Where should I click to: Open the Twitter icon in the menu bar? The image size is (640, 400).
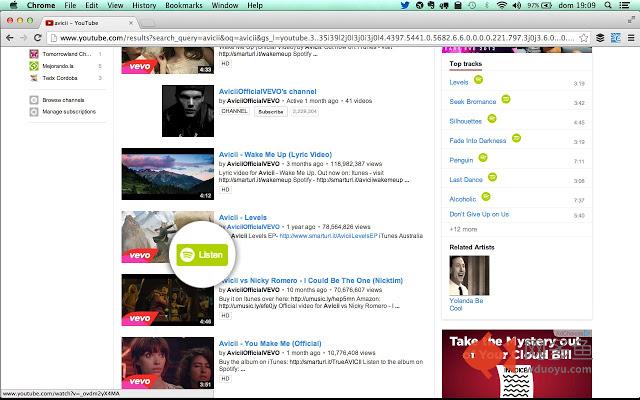[404, 5]
